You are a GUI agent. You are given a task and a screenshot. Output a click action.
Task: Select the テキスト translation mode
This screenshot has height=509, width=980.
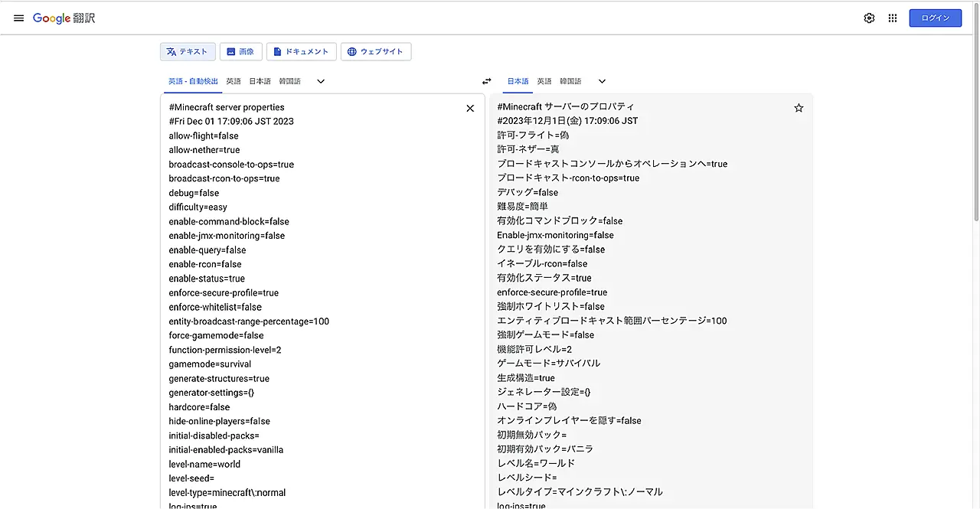pos(188,51)
